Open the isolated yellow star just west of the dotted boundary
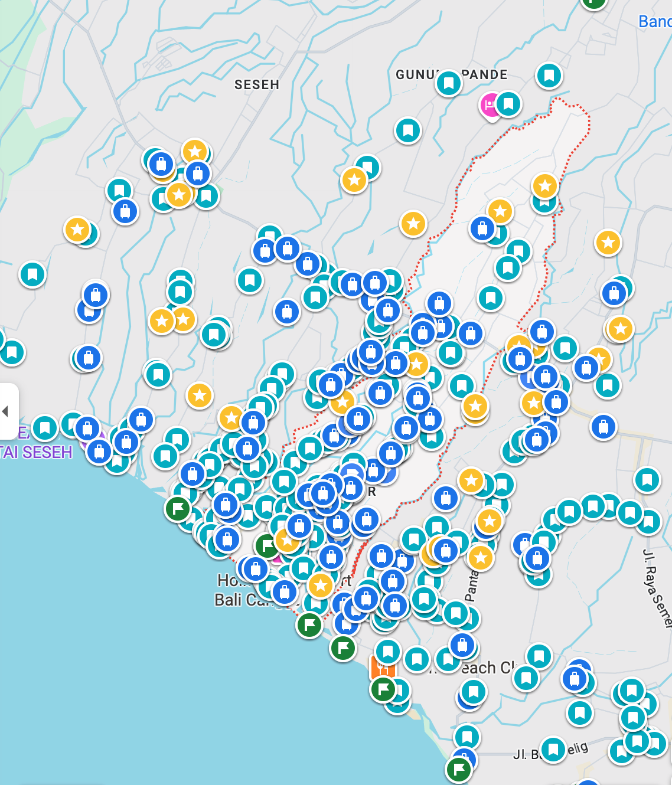Viewport: 672px width, 785px height. point(413,224)
